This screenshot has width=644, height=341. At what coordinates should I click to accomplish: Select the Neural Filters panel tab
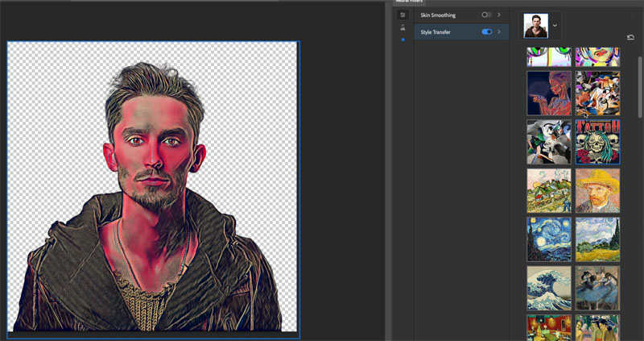(409, 2)
